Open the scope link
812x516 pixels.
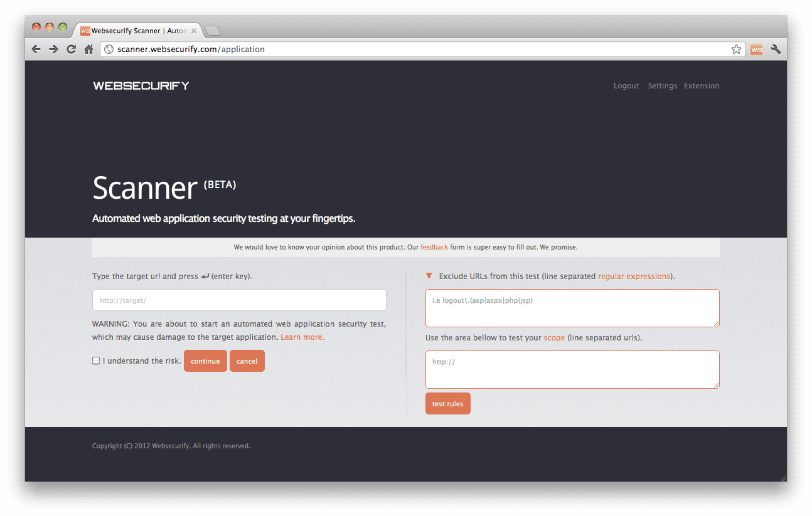click(x=554, y=337)
